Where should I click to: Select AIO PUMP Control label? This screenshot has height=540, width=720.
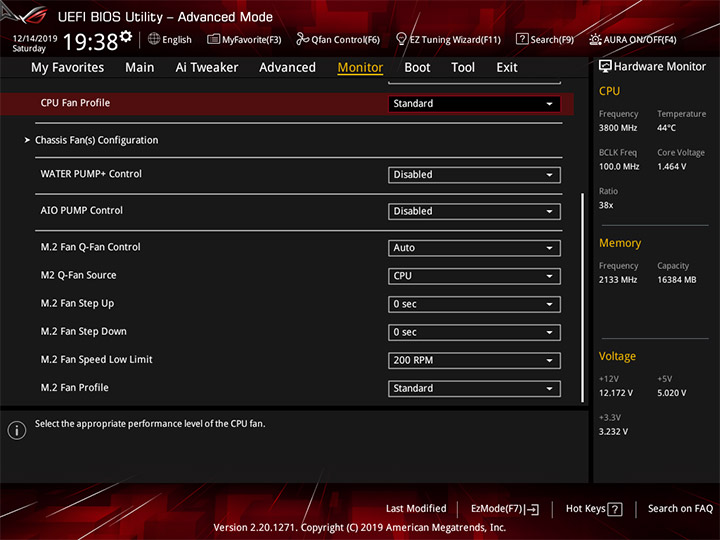tap(82, 210)
